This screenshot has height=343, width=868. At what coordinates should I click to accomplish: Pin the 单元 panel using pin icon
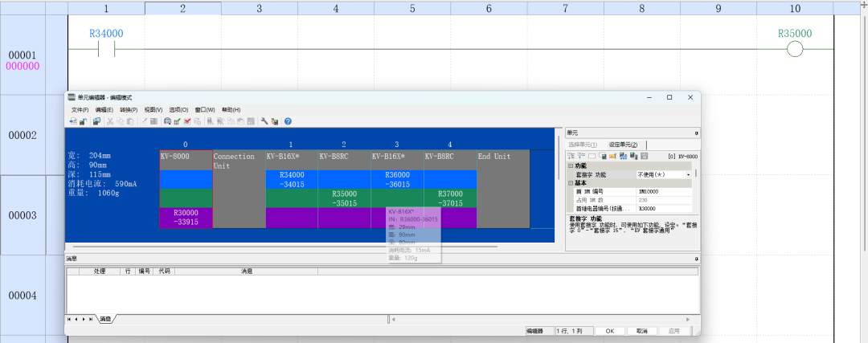[696, 133]
